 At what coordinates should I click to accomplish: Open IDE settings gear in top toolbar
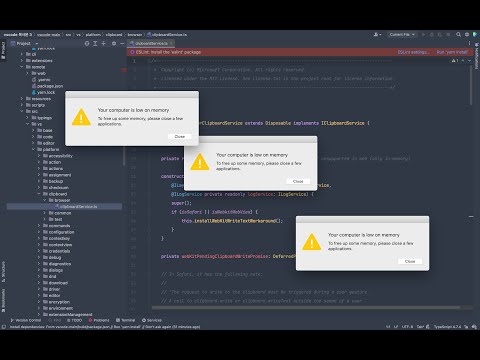467,34
